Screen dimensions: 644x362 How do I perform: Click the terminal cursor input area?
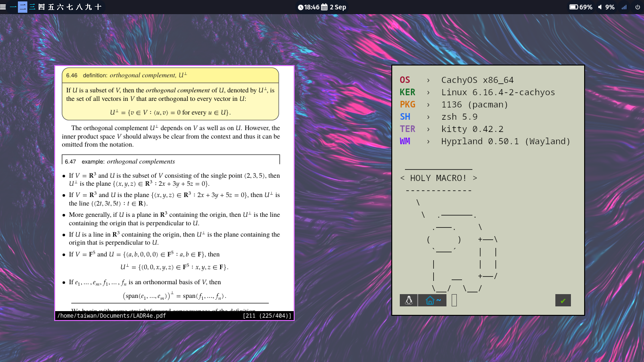click(454, 300)
